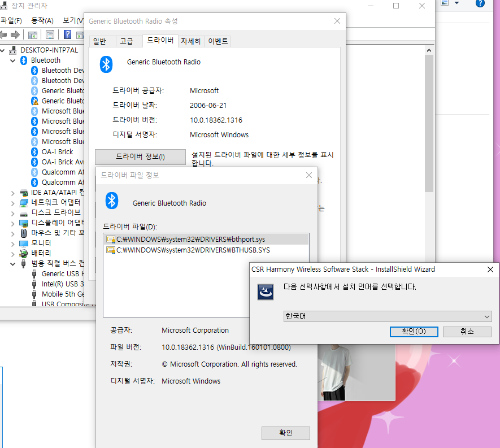Expand the 모니터 category

tap(13, 244)
